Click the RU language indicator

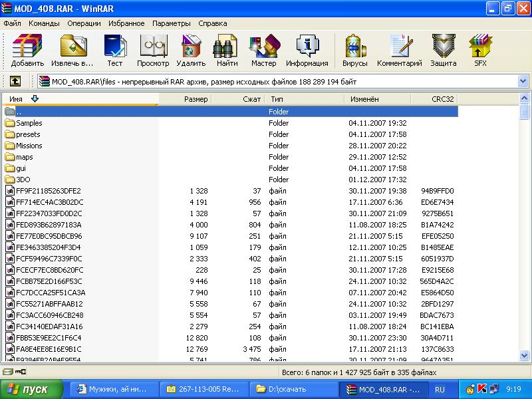[x=440, y=390]
